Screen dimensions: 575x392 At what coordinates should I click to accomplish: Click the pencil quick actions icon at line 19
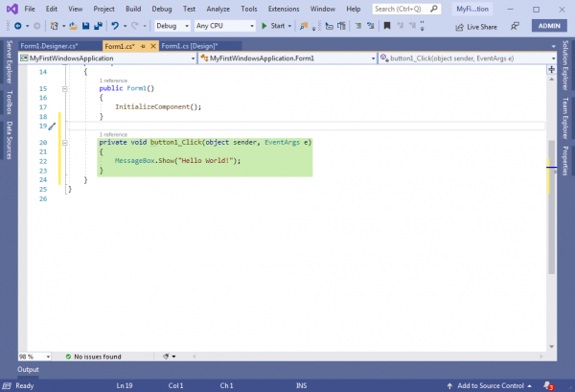coord(52,126)
